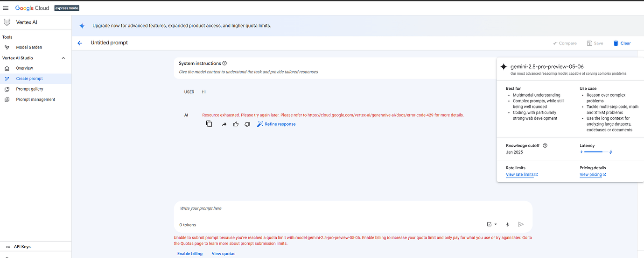Click the '0 tokens' counter
The width and height of the screenshot is (644, 258).
pyautogui.click(x=188, y=225)
